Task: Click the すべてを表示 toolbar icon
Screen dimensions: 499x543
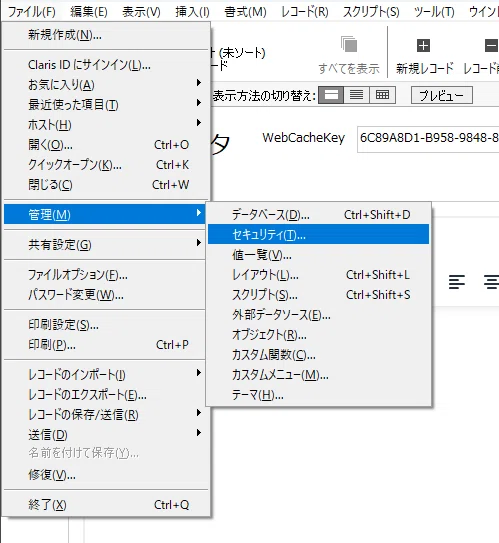Action: tap(349, 45)
